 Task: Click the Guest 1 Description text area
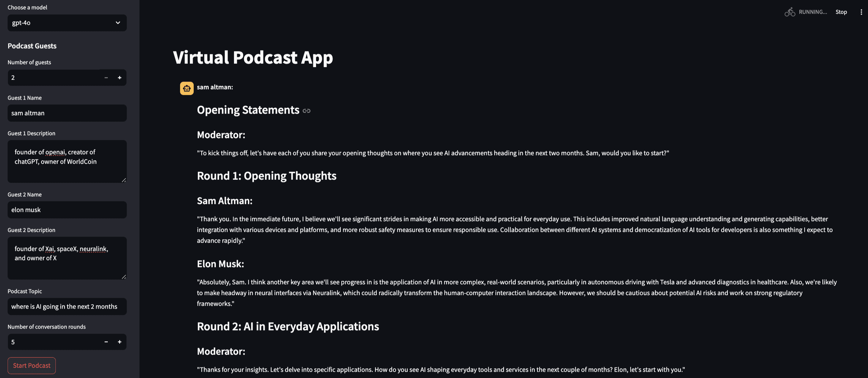tap(67, 161)
